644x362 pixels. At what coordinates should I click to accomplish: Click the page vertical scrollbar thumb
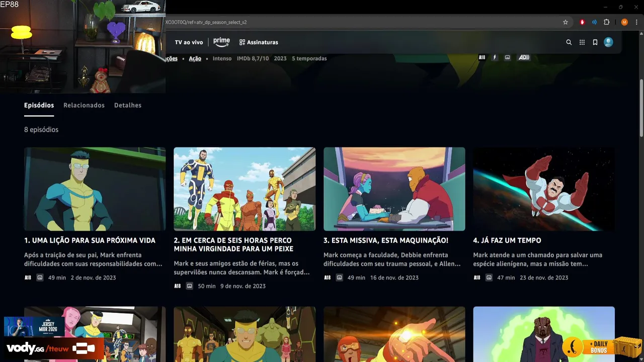641,108
